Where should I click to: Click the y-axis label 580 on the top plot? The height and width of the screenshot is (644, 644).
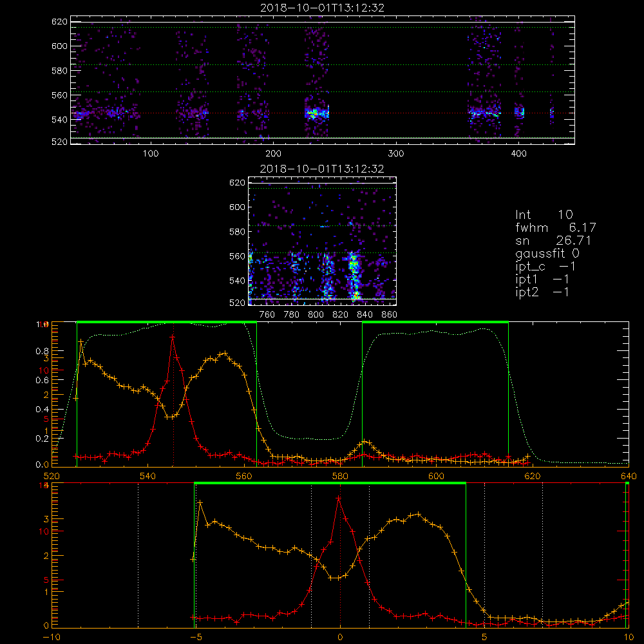pos(59,70)
